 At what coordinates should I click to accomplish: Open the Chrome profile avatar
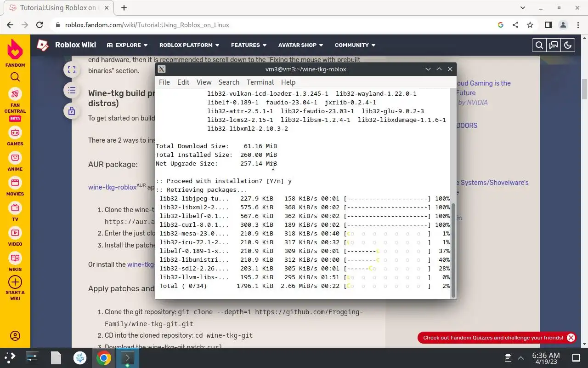pos(563,25)
